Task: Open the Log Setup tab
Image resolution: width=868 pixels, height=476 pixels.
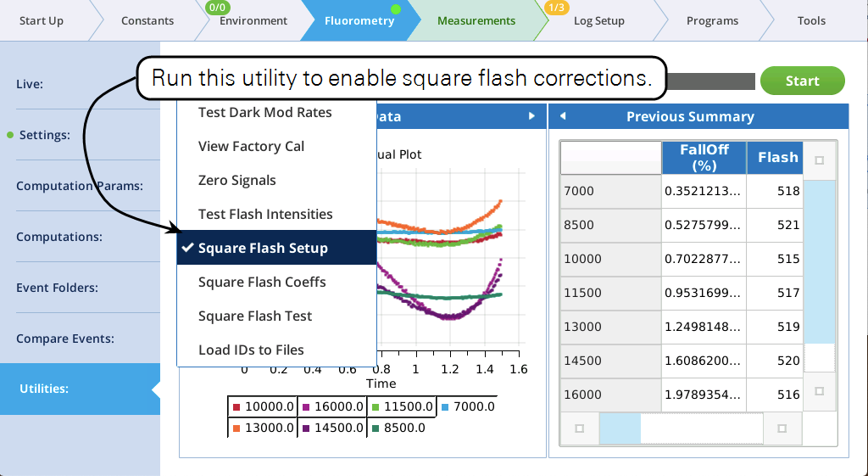Action: point(599,20)
